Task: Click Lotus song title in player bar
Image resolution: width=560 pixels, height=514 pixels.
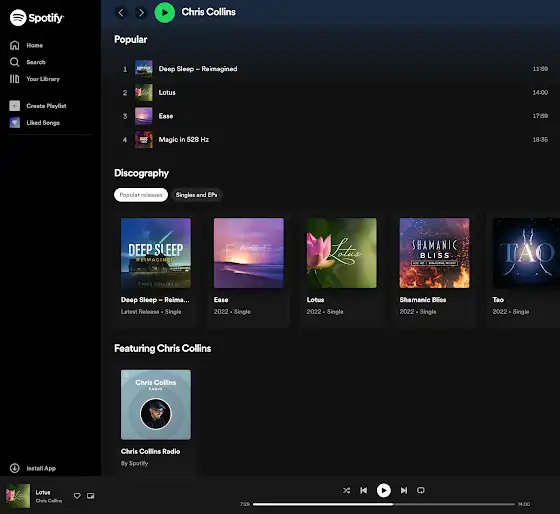Action: (x=43, y=492)
